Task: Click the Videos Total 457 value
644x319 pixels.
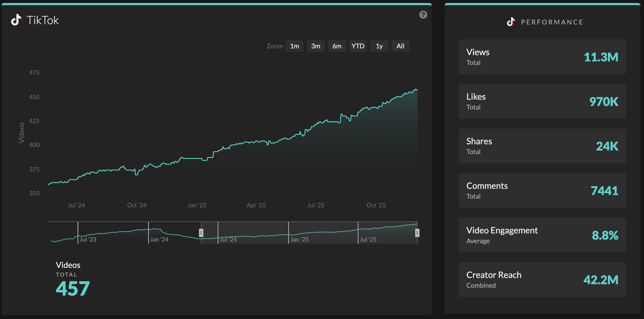Action: [72, 289]
